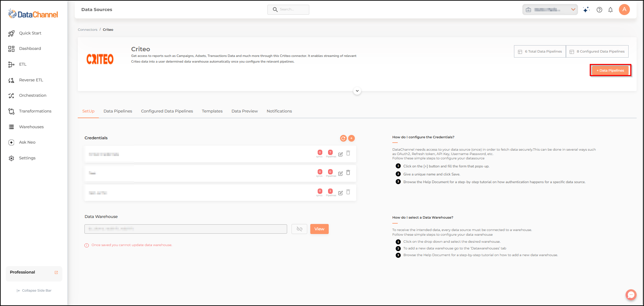Click the DataChannel logo
Image resolution: width=644 pixels, height=306 pixels.
(33, 14)
